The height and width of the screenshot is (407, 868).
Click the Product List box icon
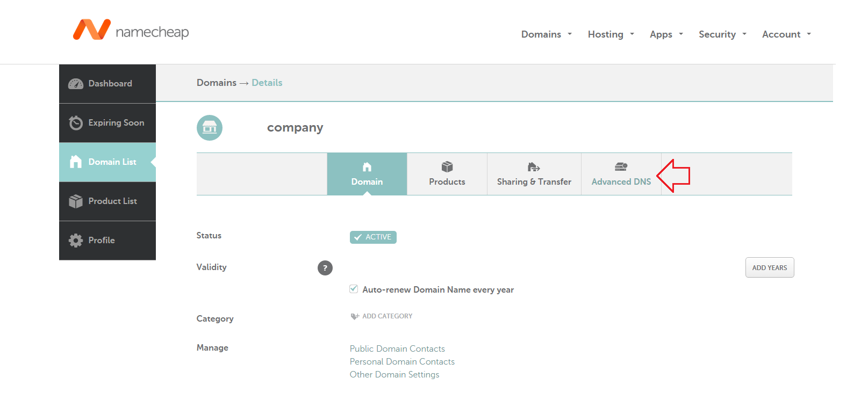76,201
